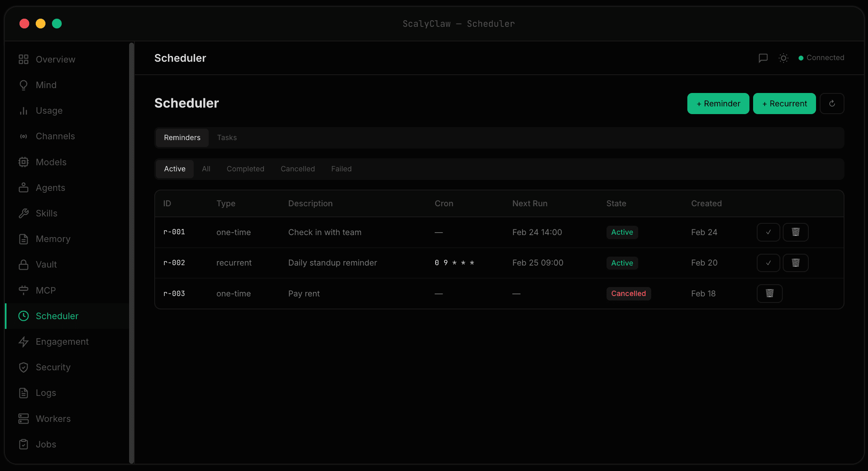Open the Memory section

click(53, 239)
